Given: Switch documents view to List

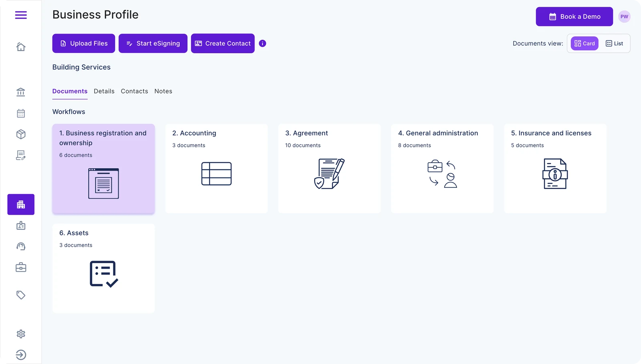Looking at the screenshot, I should click(615, 43).
